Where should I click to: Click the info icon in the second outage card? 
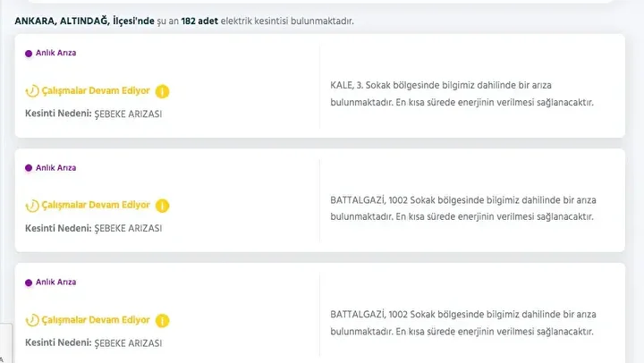point(163,206)
